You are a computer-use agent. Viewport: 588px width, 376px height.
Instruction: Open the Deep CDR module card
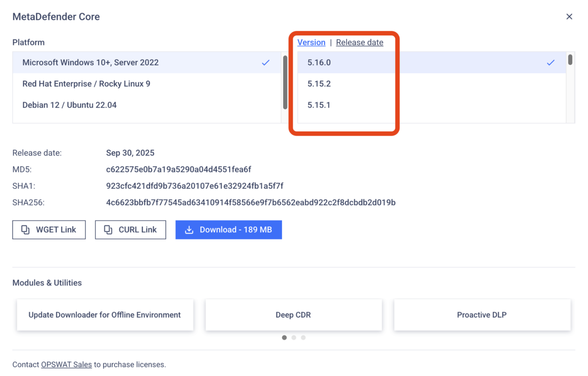coord(293,315)
